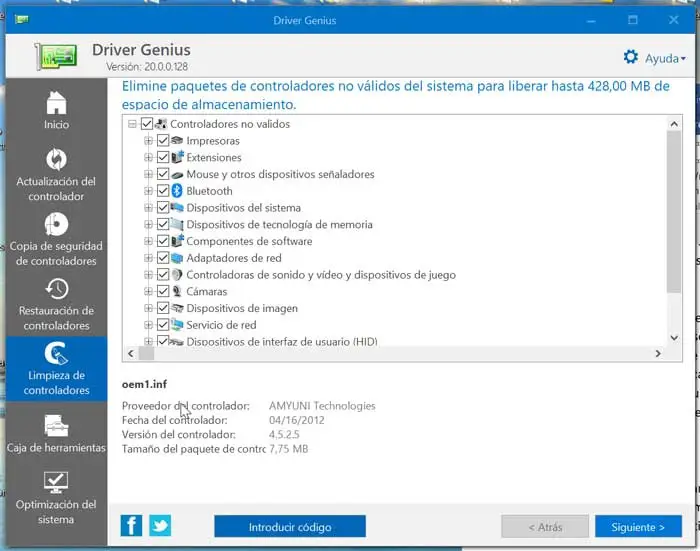This screenshot has width=700, height=551.
Task: Select the Dispositivos de interfaz de usuario (HID) row
Action: pos(282,342)
